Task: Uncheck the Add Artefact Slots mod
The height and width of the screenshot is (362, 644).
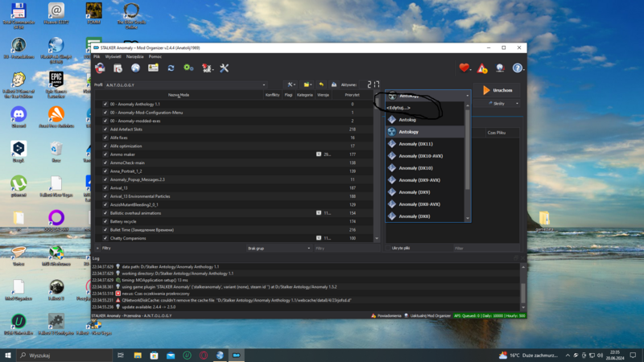Action: (x=105, y=129)
